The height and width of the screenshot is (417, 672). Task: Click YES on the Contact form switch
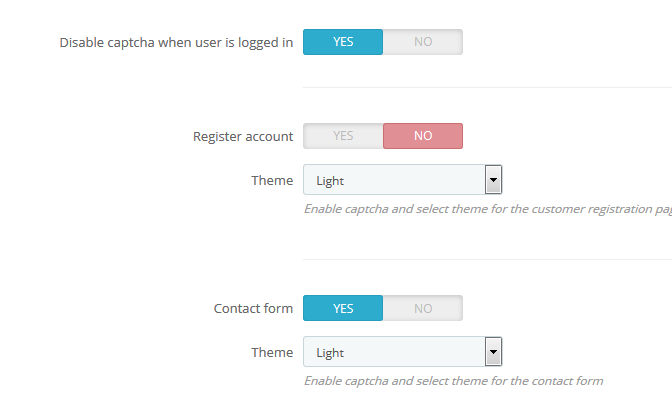(343, 308)
